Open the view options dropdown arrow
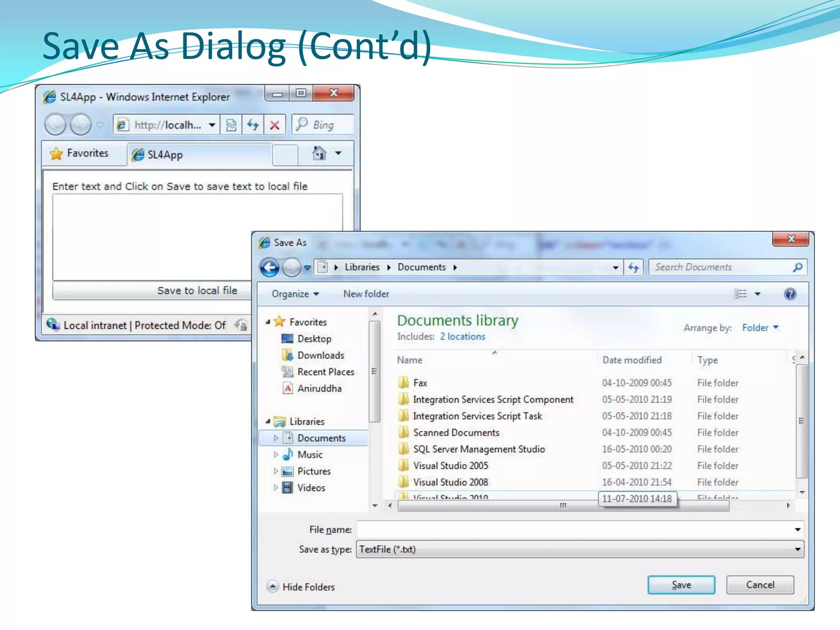The image size is (840, 630). (758, 294)
